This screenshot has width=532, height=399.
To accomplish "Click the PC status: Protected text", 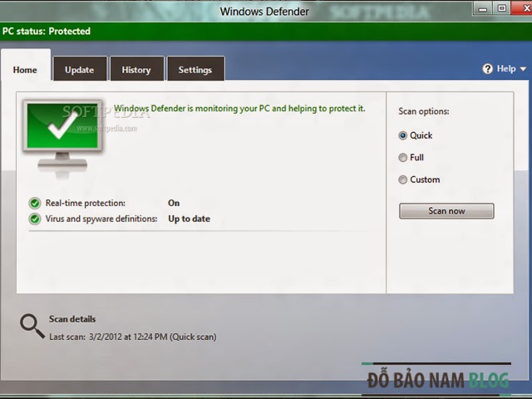I will pyautogui.click(x=47, y=32).
